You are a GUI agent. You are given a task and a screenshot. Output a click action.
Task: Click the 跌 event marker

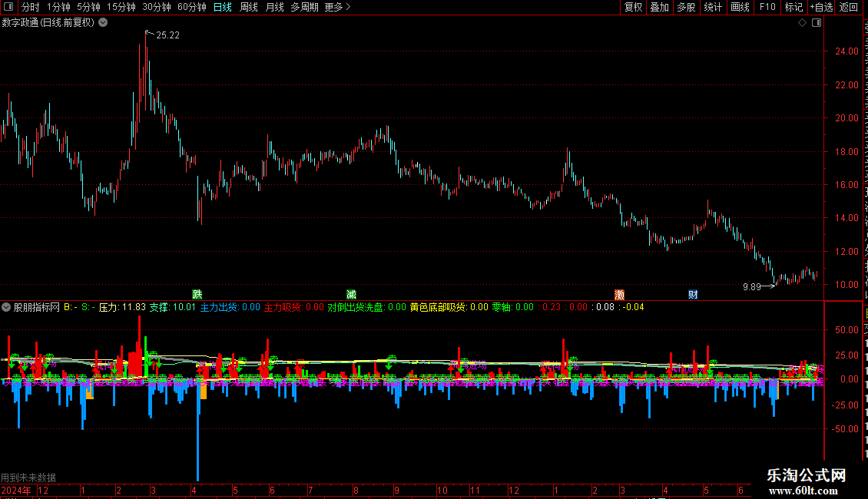pos(197,294)
